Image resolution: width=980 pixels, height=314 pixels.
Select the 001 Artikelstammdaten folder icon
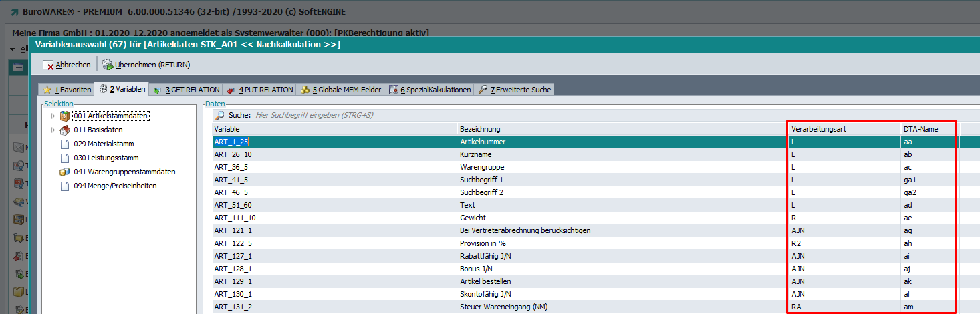65,116
